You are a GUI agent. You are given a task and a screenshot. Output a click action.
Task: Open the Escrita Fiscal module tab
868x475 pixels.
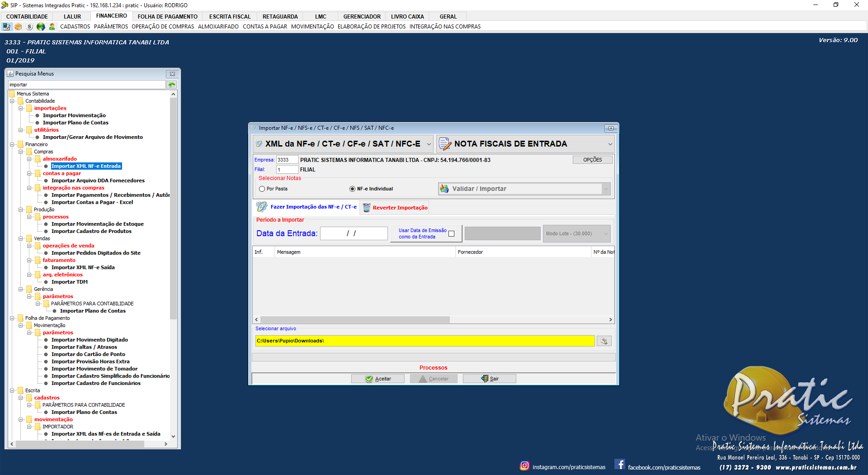coord(230,17)
